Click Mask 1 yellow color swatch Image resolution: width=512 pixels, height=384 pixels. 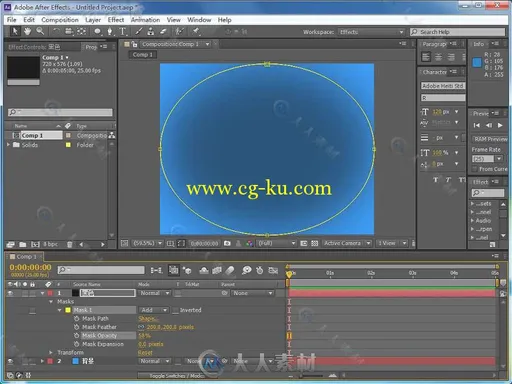point(68,310)
